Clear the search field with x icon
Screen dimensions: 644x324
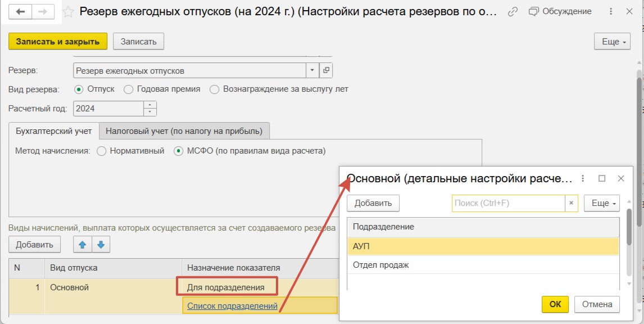click(x=571, y=203)
